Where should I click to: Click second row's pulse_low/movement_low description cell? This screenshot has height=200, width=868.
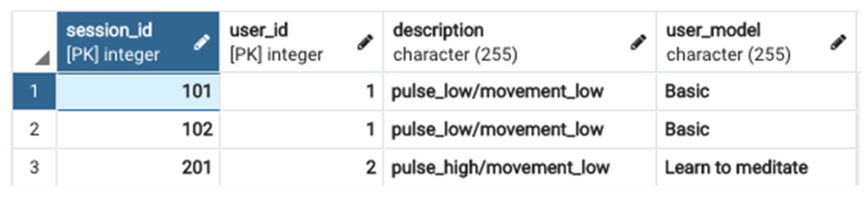[497, 129]
